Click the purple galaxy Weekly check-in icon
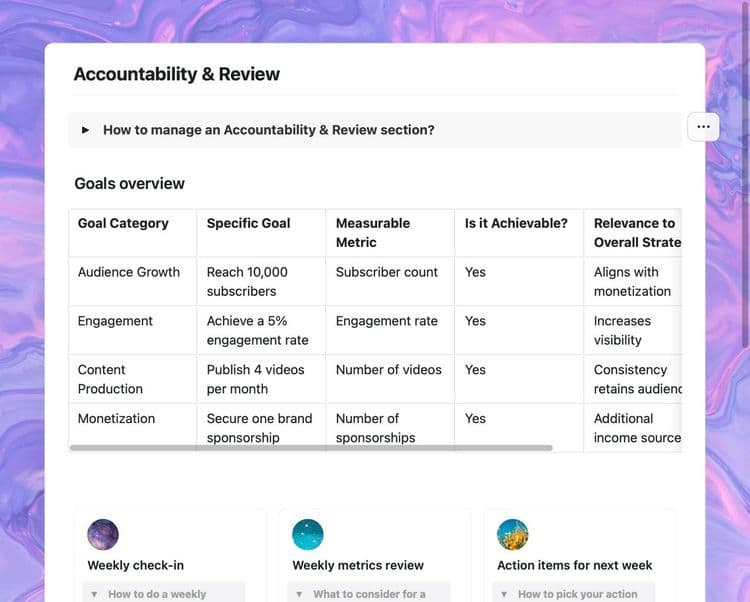This screenshot has height=602, width=750. pos(103,535)
